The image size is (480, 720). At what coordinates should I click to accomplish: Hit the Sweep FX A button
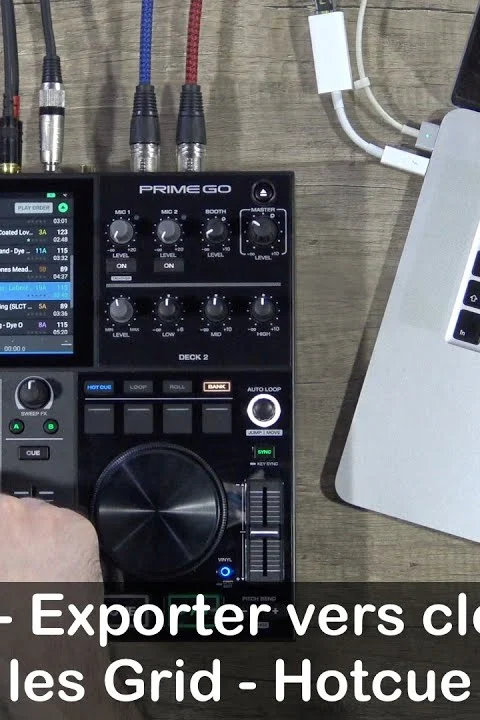point(17,427)
